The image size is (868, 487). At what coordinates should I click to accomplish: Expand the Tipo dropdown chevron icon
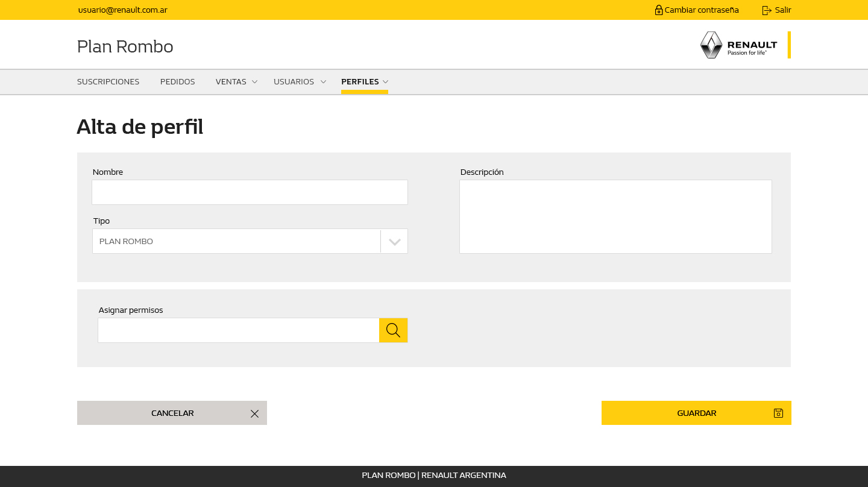(394, 240)
